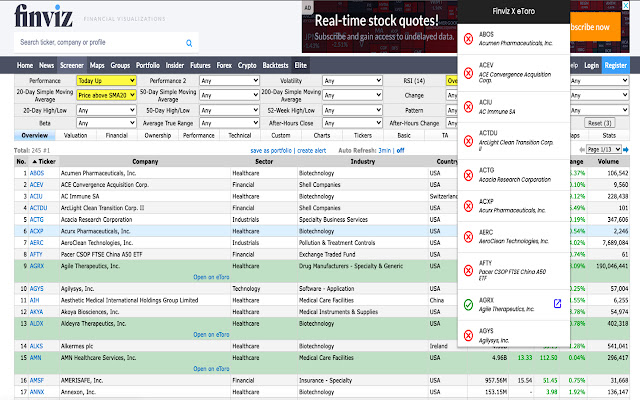Switch to the Financial tab

pyautogui.click(x=117, y=136)
